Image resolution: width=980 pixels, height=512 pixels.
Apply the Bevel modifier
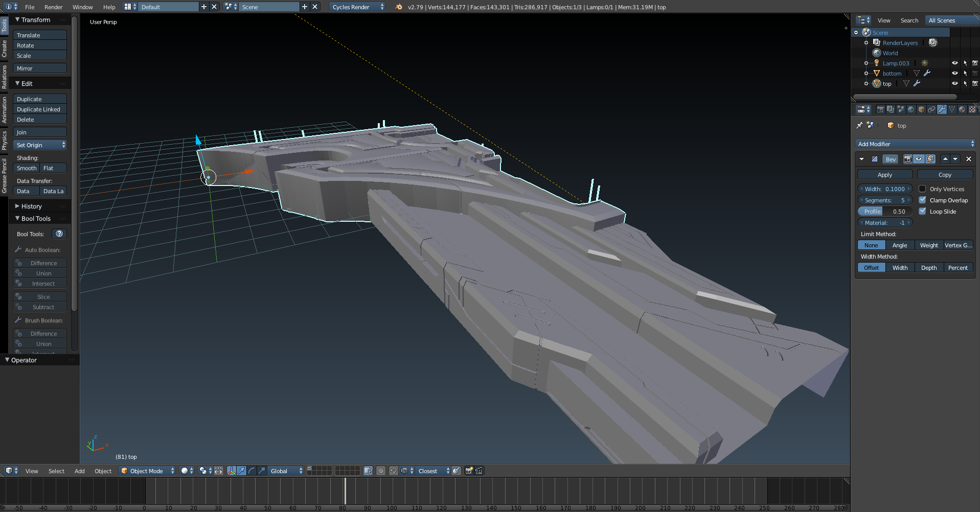(x=884, y=175)
